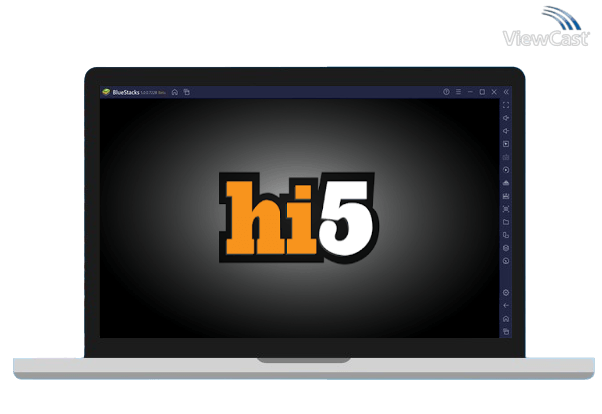The width and height of the screenshot is (602, 414).
Task: Show recent apps icon at sidebar bottom
Action: click(x=506, y=331)
